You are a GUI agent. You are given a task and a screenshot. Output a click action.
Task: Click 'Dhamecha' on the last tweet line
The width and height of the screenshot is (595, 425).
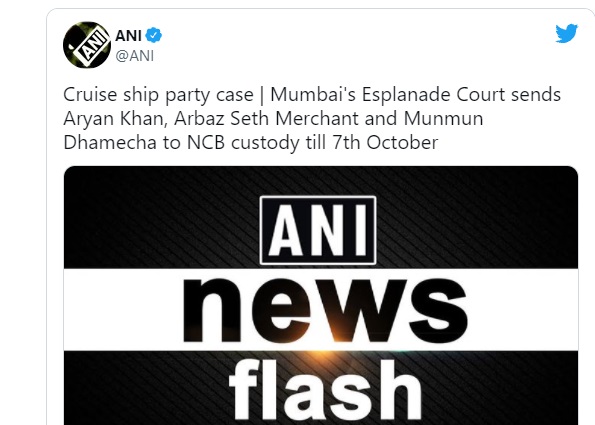click(x=110, y=143)
